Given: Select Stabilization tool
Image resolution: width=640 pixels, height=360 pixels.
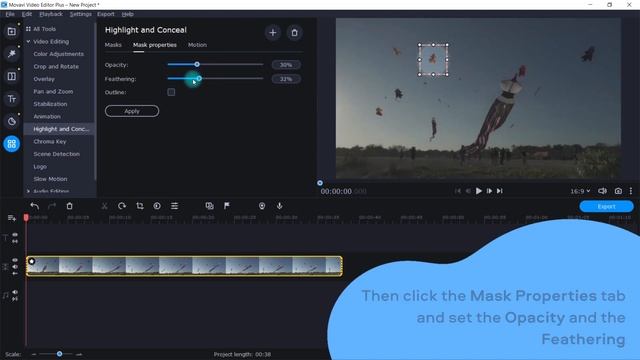Looking at the screenshot, I should 50,104.
